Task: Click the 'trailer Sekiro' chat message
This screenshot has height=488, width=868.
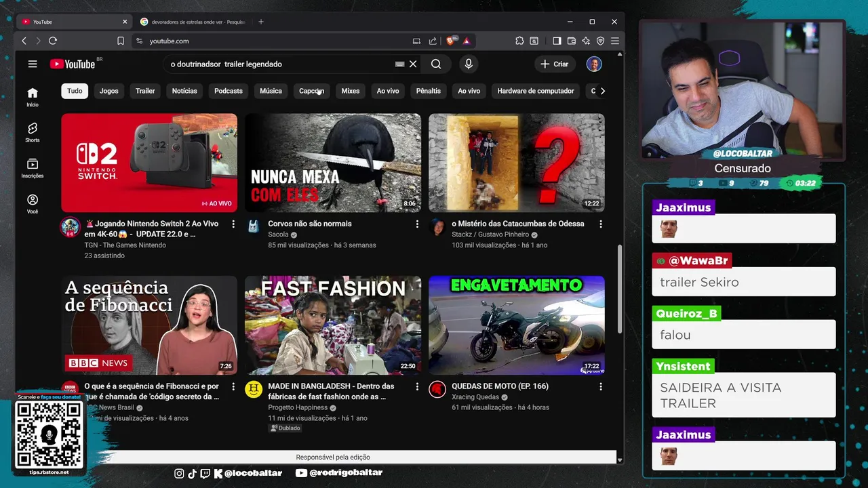Action: click(744, 282)
